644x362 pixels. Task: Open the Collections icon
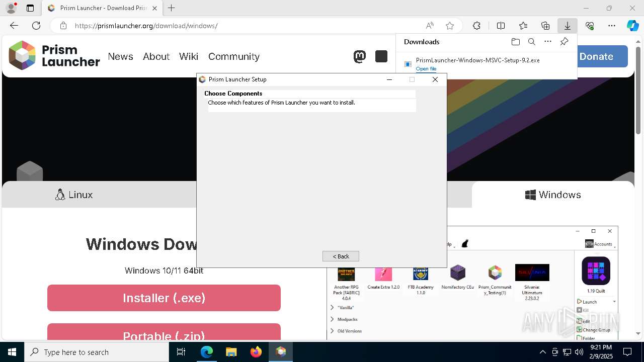545,26
